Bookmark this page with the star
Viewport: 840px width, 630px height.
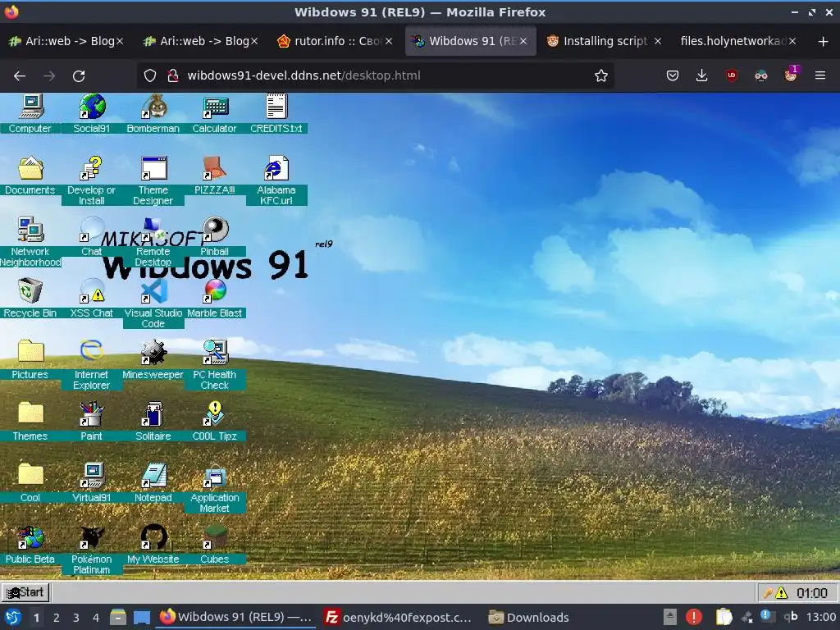coord(601,75)
